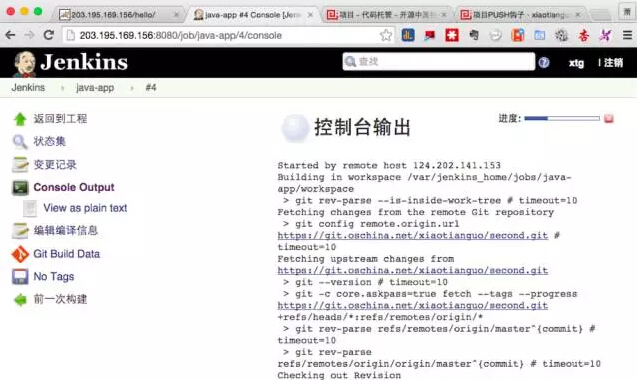Open the Chrome hamburger menu
Screen dimensions: 637x391
pyautogui.click(x=627, y=35)
